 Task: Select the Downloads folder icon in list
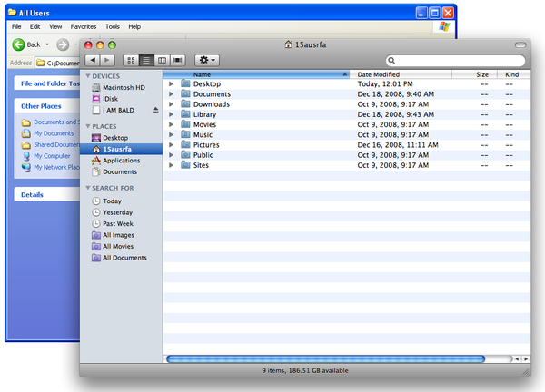pos(185,103)
